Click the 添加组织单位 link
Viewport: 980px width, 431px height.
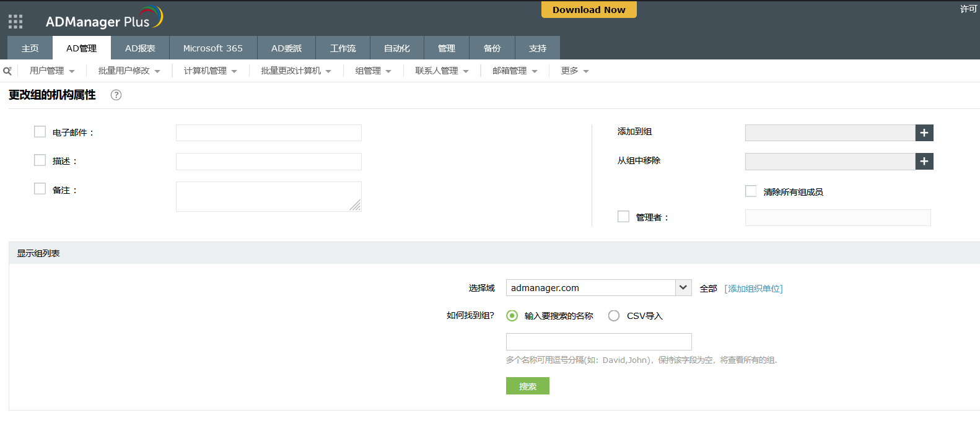click(x=753, y=289)
